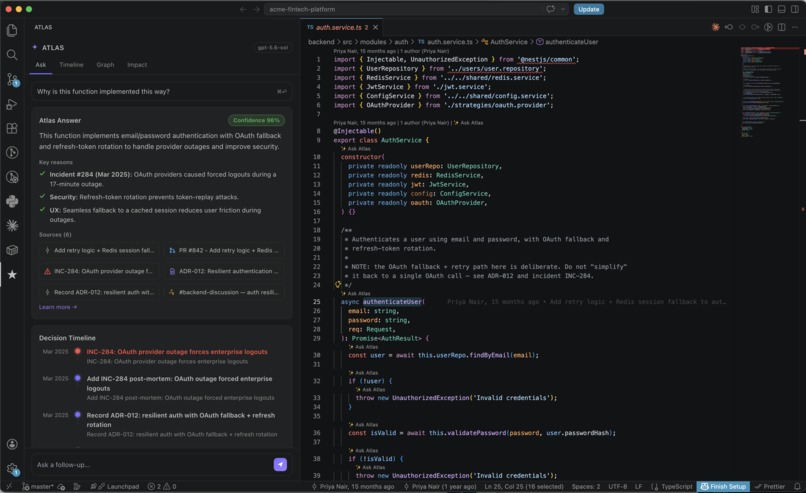Toggle the primary side bar visibility
This screenshot has width=806, height=493.
(768, 9)
